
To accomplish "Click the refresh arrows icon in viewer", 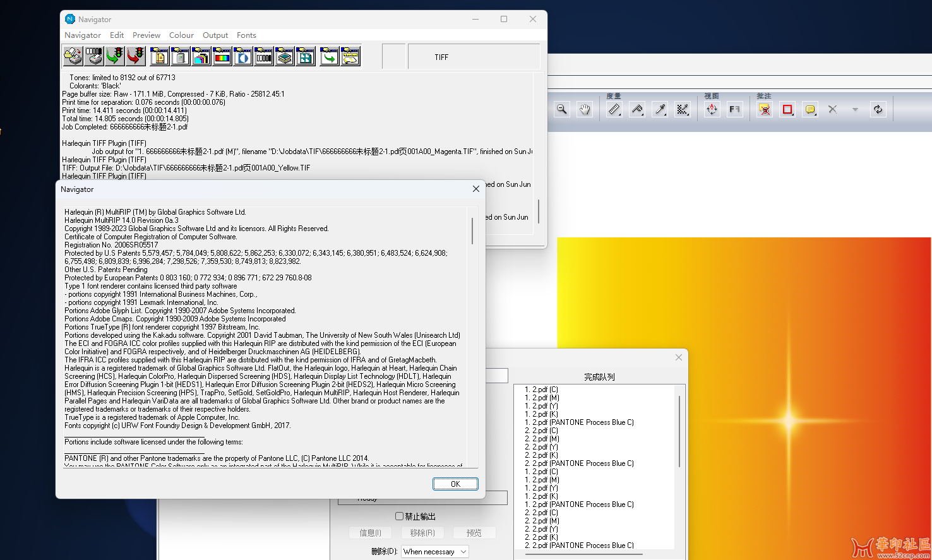I will pyautogui.click(x=878, y=109).
